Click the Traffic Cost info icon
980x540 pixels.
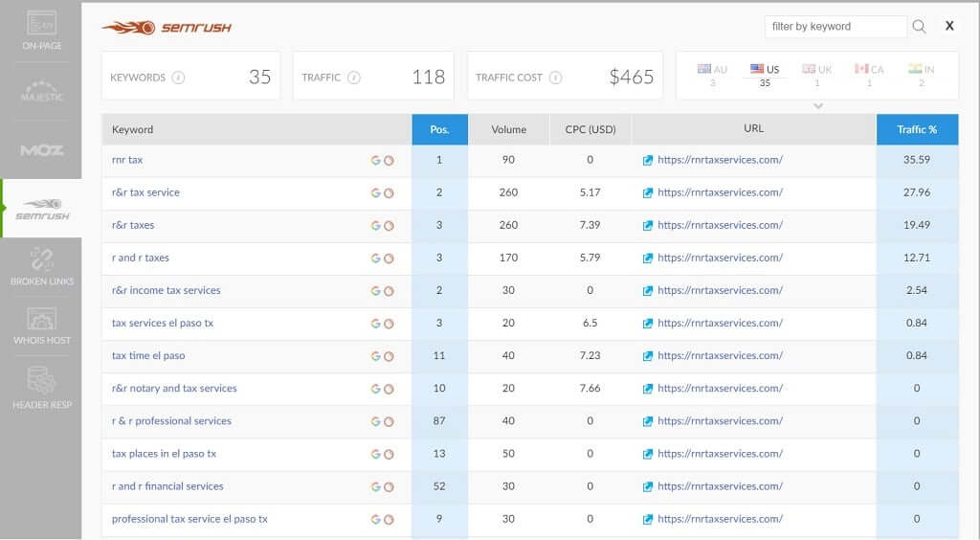tap(555, 78)
